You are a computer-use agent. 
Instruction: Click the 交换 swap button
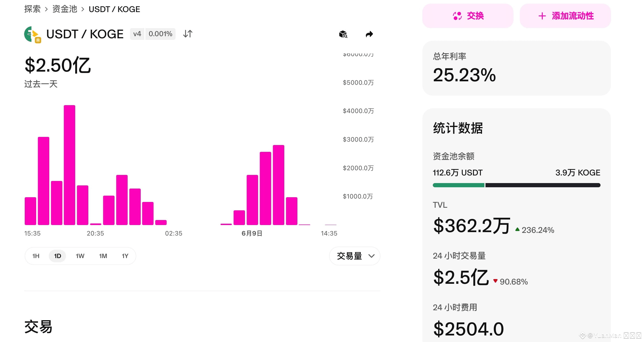[x=468, y=16]
